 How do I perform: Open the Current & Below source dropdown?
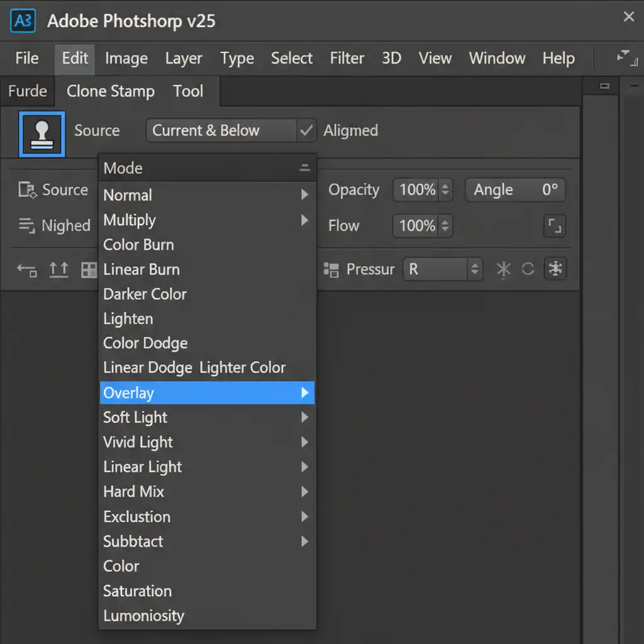coord(221,131)
